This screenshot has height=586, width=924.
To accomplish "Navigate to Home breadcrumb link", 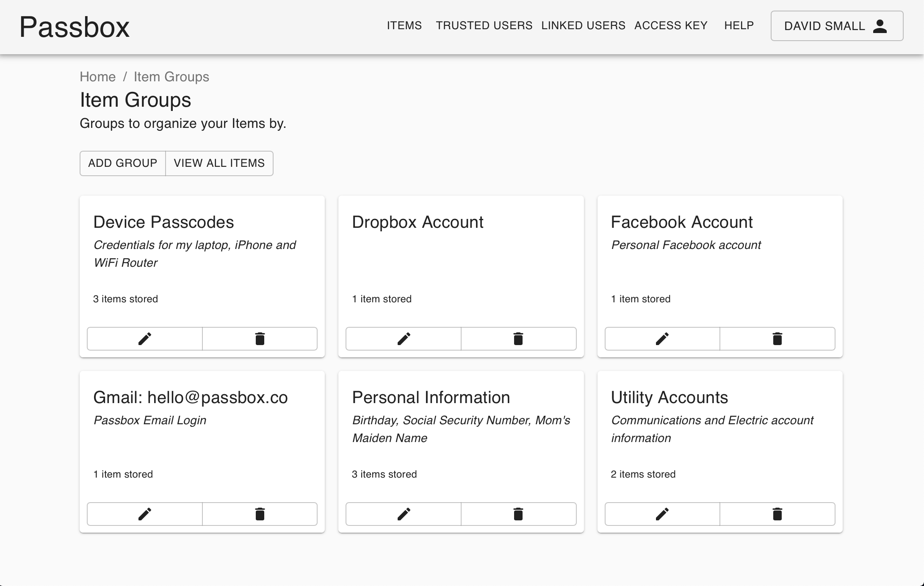I will pos(97,77).
